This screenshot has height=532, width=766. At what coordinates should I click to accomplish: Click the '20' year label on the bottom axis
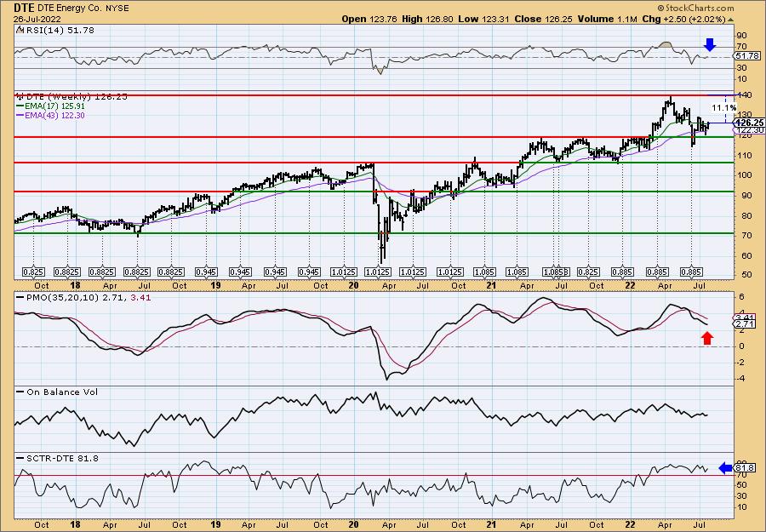[354, 524]
